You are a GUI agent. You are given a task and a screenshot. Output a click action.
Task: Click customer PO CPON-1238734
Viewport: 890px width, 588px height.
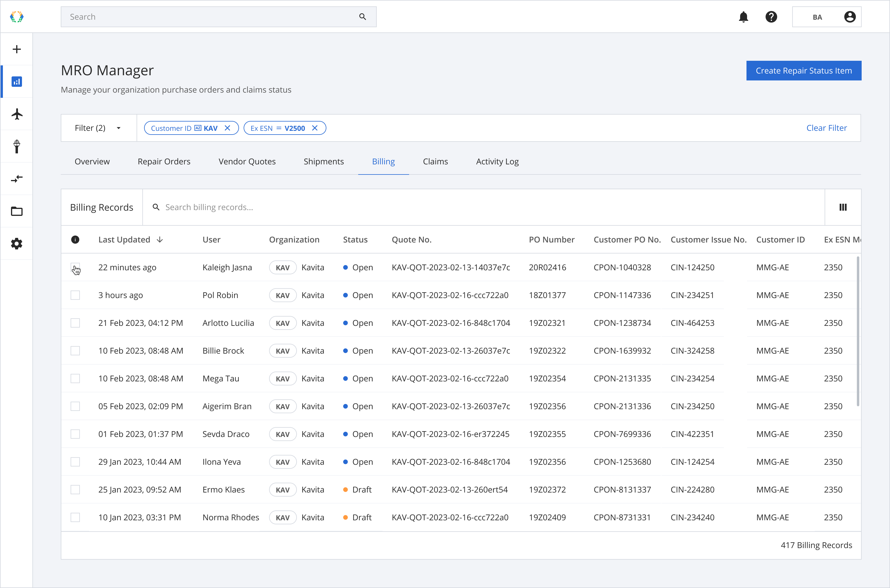click(x=622, y=323)
